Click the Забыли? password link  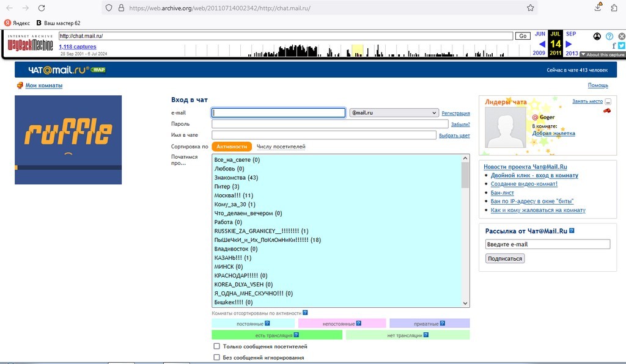click(460, 125)
